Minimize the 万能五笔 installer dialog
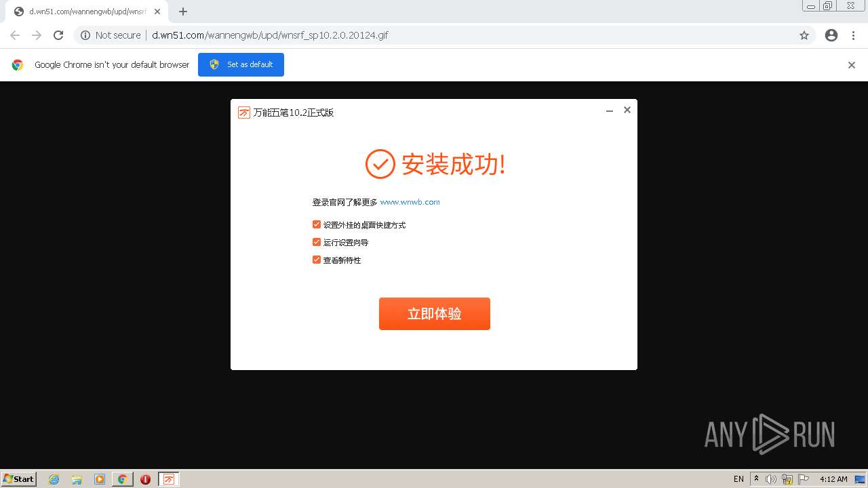The image size is (868, 488). (x=609, y=110)
